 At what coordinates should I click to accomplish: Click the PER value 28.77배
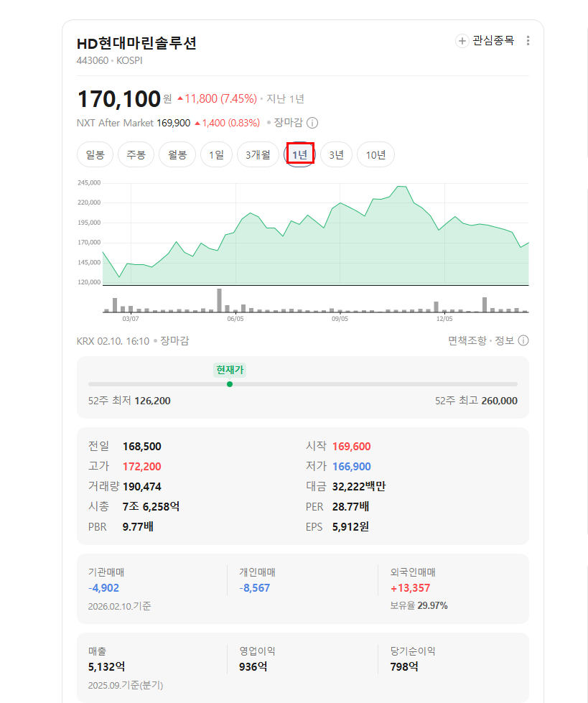coord(350,507)
